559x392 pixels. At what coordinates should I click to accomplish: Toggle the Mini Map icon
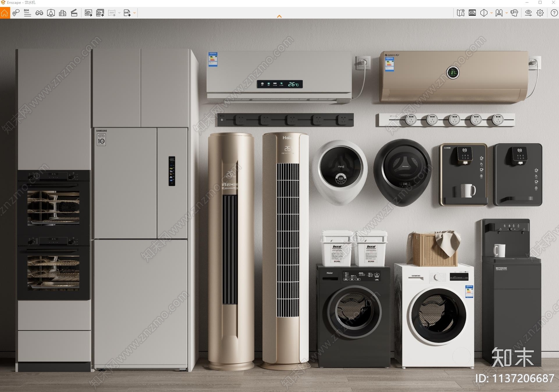(x=460, y=13)
